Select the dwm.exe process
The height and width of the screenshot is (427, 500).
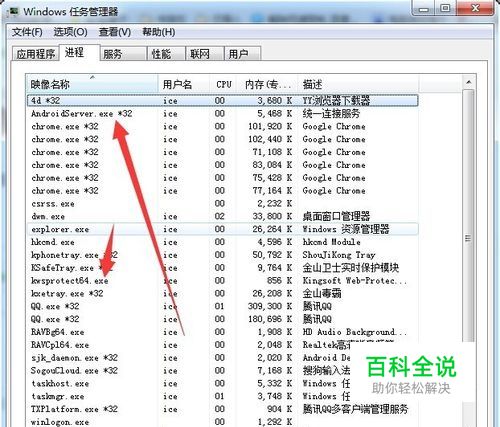pos(223,216)
